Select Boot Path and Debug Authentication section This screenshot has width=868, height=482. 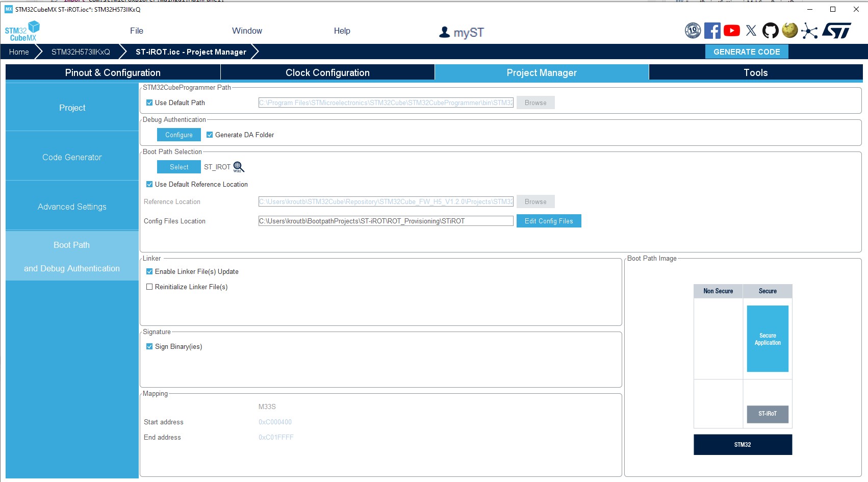coord(72,256)
